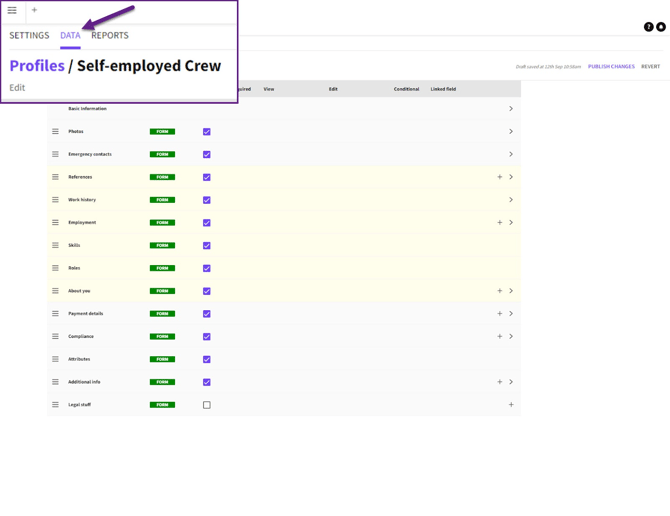Expand the Additional info row chevron
This screenshot has height=516, width=670.
(511, 382)
